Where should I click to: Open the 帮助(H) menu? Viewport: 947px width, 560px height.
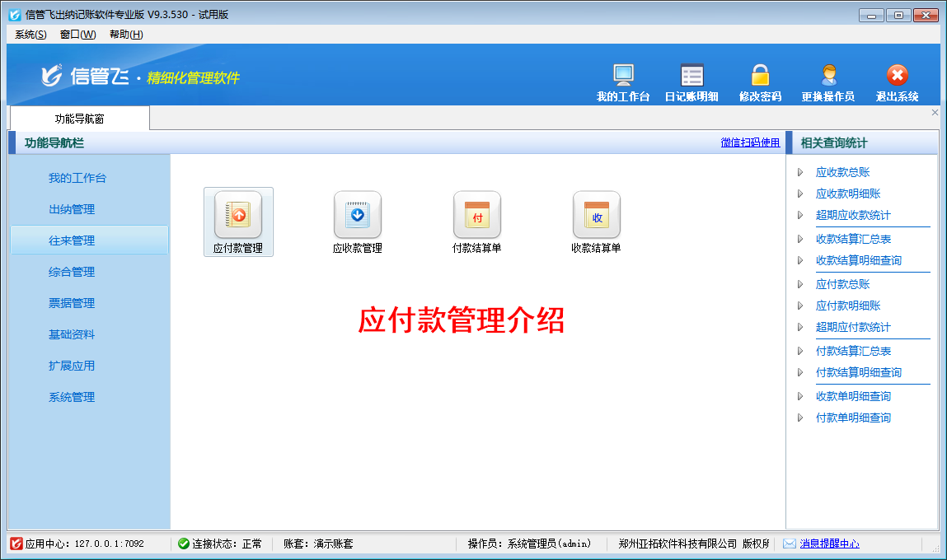(125, 35)
